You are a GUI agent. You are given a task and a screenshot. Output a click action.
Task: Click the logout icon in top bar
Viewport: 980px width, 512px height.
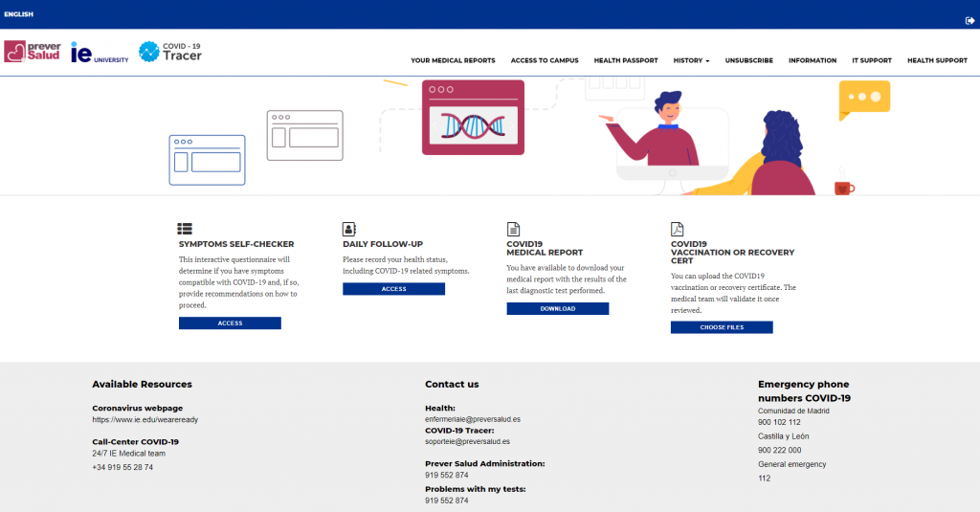[969, 21]
